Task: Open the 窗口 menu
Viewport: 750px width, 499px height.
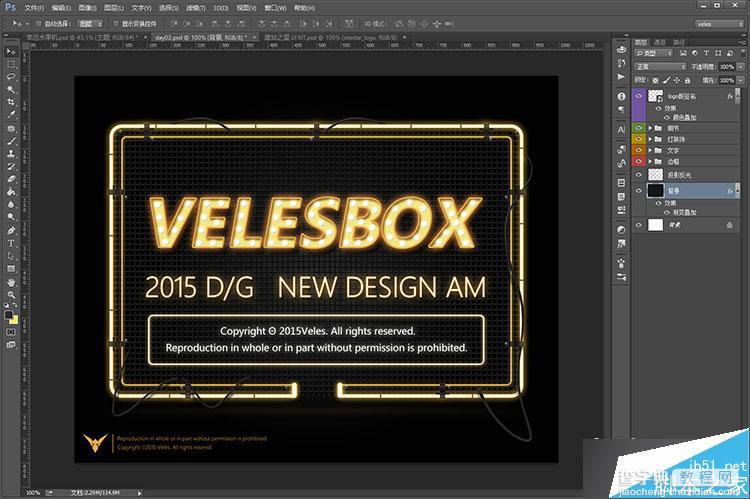Action: click(x=276, y=8)
